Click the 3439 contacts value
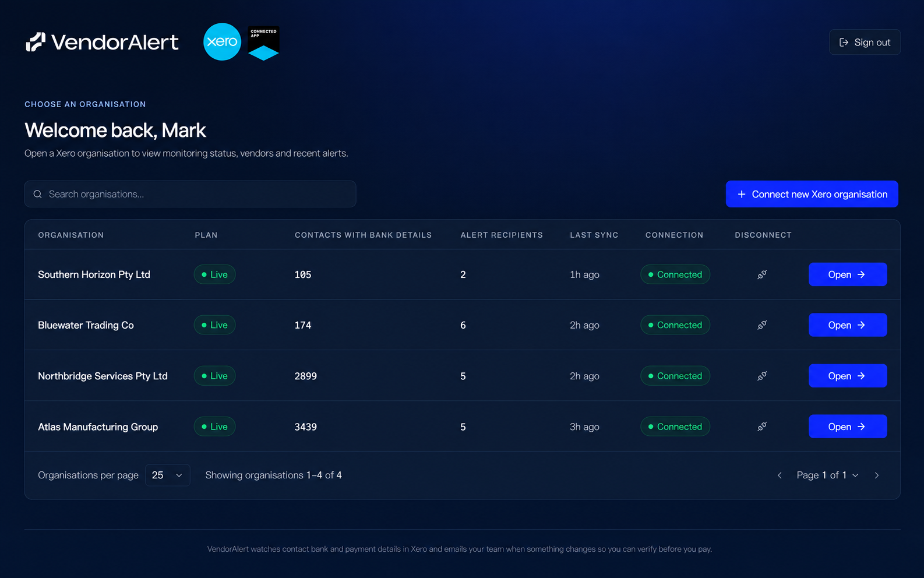924x578 pixels. tap(306, 427)
